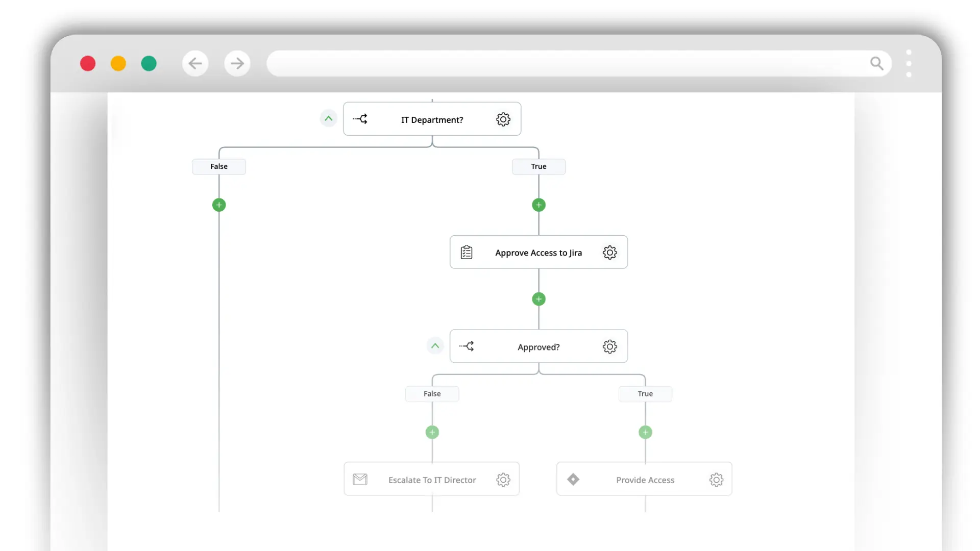The image size is (980, 551).
Task: Add step under IT Department? True branch
Action: click(538, 205)
